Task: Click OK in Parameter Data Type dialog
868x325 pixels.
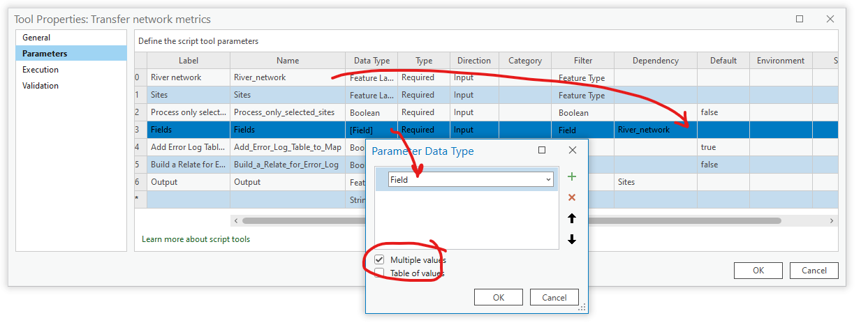Action: pyautogui.click(x=498, y=297)
